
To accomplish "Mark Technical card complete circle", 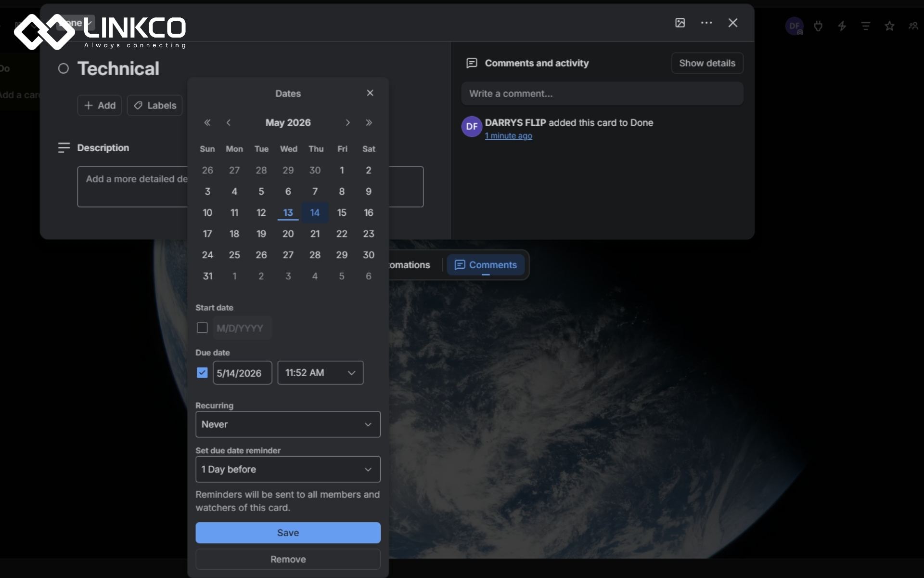I will (x=64, y=68).
